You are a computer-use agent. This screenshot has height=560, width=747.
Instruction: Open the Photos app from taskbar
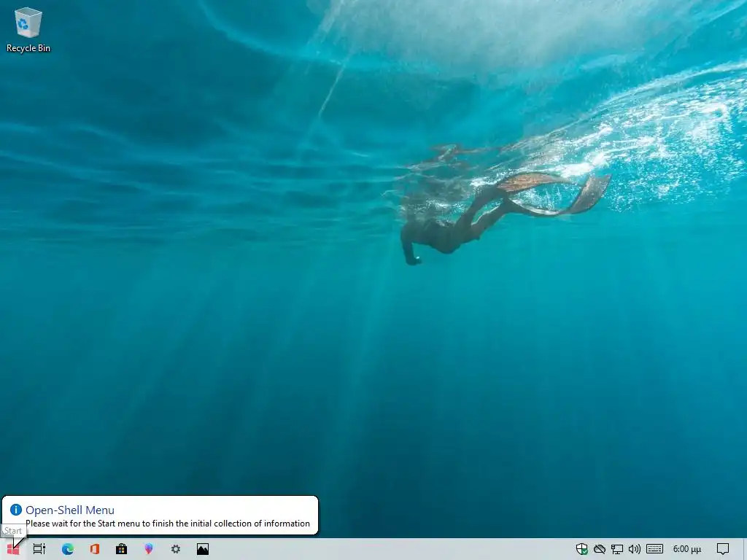click(203, 549)
